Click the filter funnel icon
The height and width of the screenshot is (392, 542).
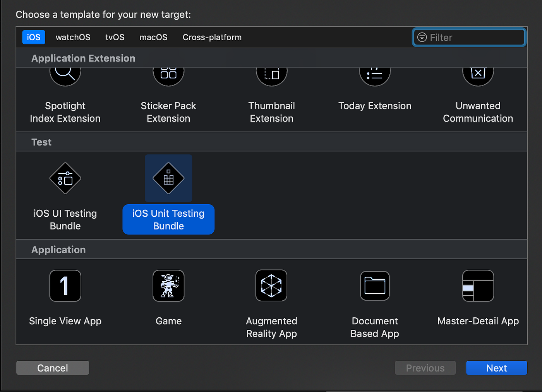click(422, 37)
